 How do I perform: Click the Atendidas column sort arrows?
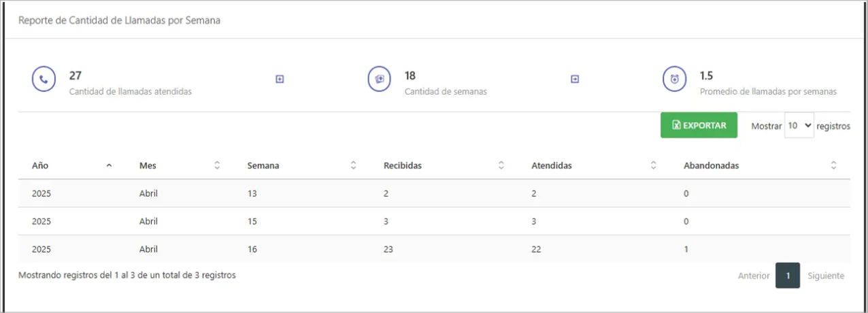653,165
